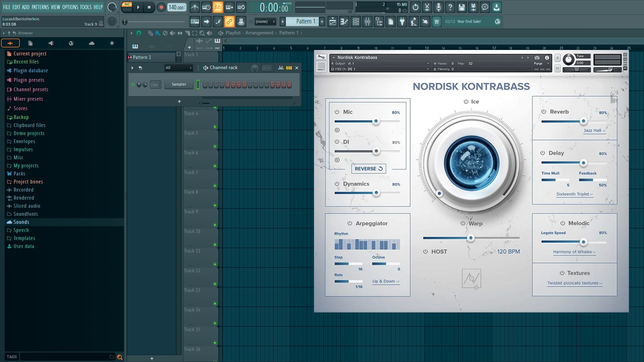Open the (none) snap selector dropdown
Viewport: 644px width, 362px height.
tap(265, 22)
